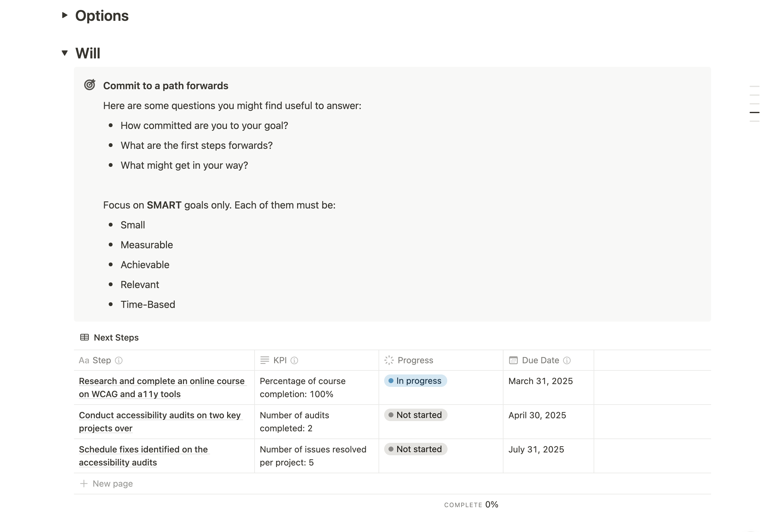
Task: Collapse the Will toggle section
Action: pos(65,53)
